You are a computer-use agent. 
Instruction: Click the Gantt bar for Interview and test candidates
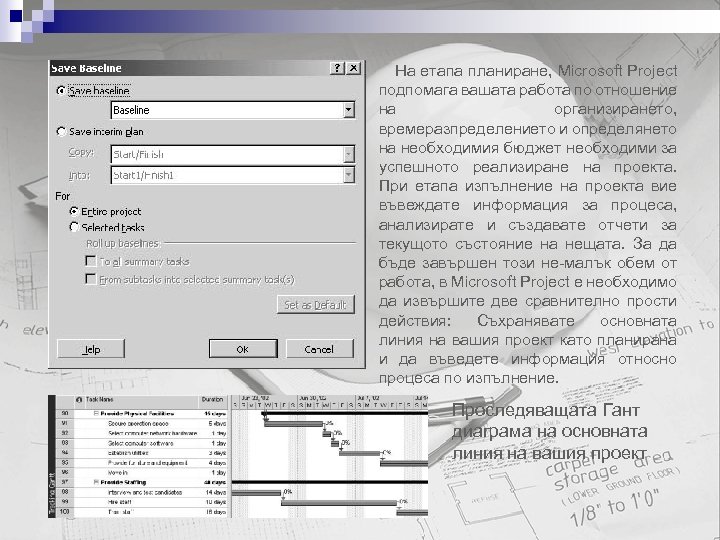[256, 493]
